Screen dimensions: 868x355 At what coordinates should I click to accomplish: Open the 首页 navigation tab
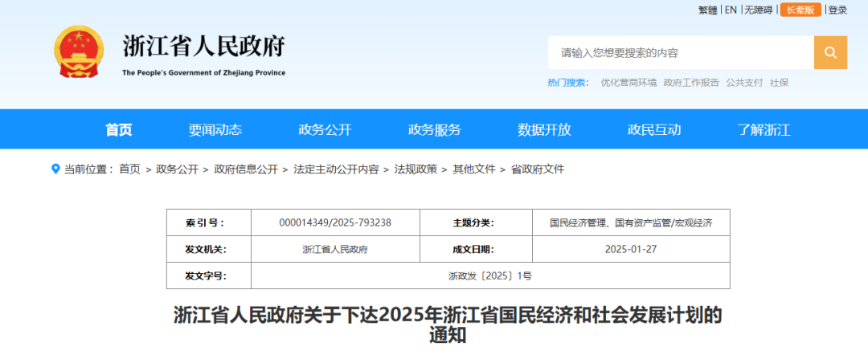tap(119, 130)
